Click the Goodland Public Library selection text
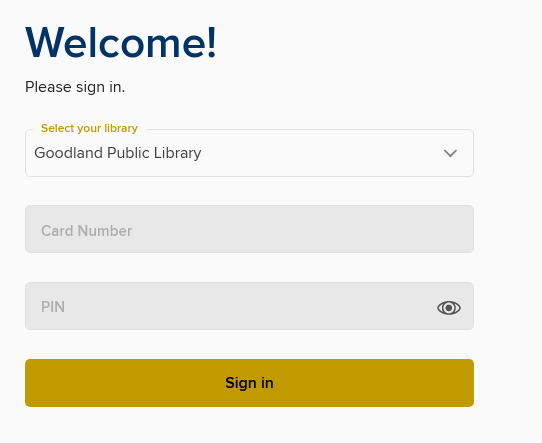 (118, 153)
